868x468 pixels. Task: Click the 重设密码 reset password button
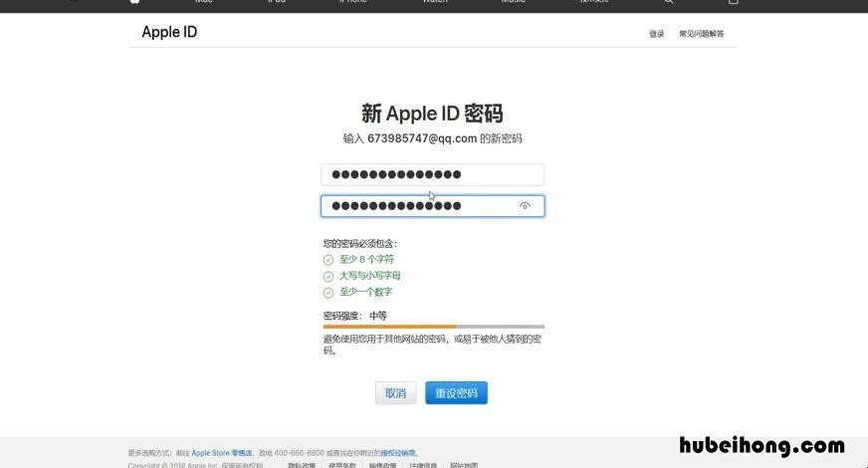click(456, 393)
